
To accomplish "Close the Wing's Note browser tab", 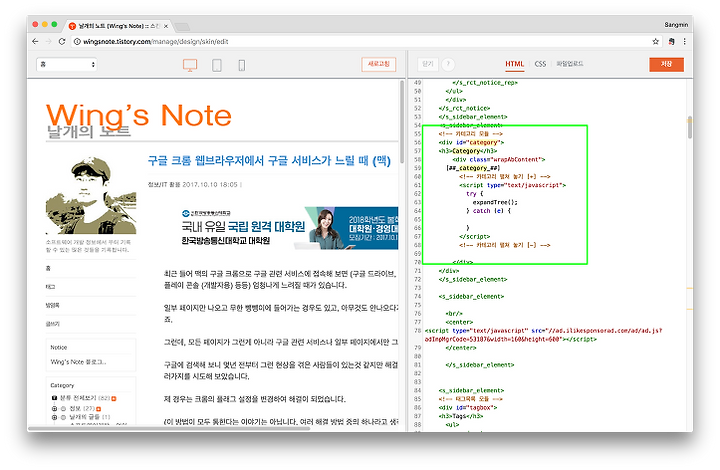I will pos(166,26).
